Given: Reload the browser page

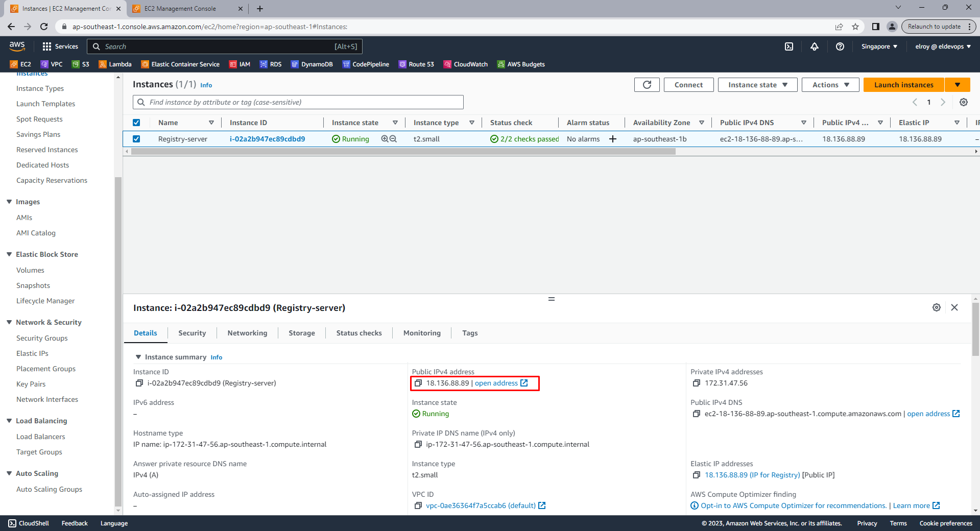Looking at the screenshot, I should coord(44,27).
